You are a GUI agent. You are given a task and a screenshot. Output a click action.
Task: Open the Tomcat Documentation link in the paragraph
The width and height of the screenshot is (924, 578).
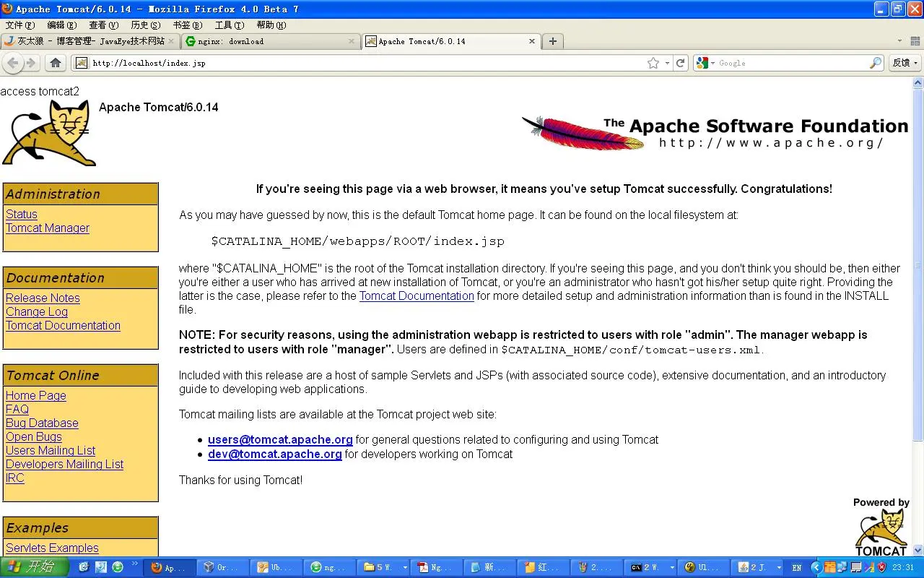tap(417, 296)
